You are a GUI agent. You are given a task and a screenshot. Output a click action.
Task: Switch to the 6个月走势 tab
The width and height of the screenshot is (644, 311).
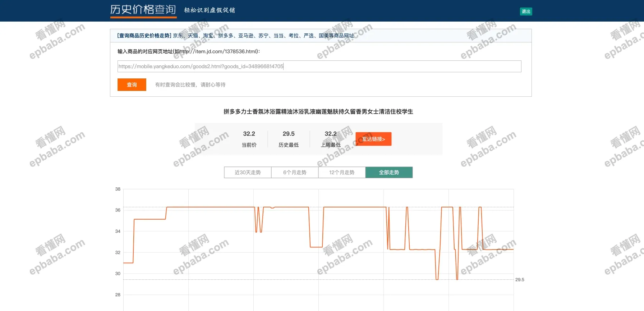click(295, 172)
